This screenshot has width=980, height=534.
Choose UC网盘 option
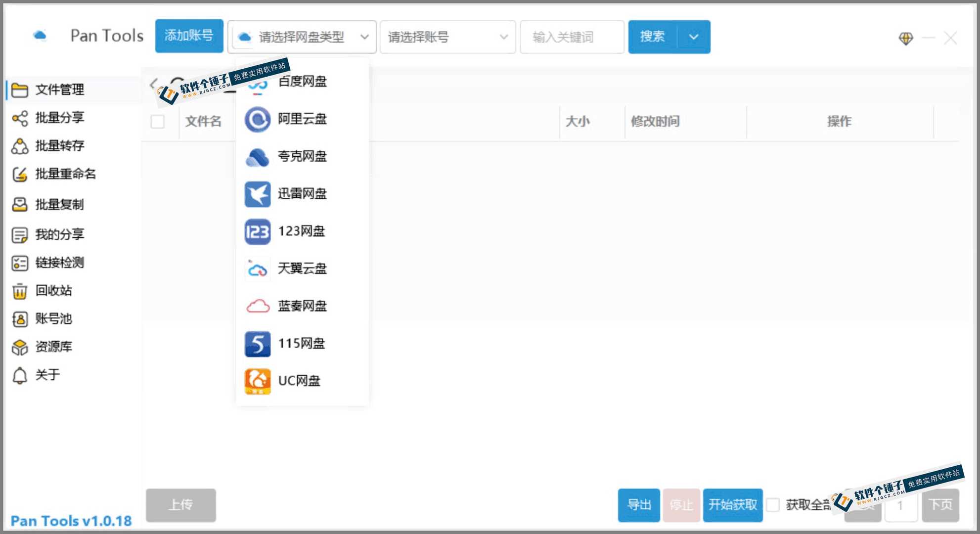[303, 381]
